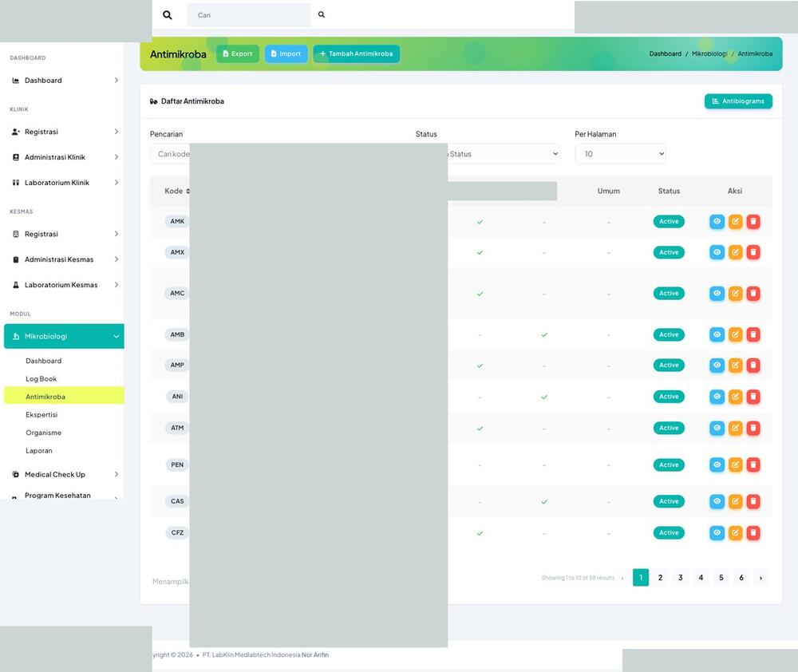View details of the CFZ row
This screenshot has height=672, width=798.
pyautogui.click(x=717, y=533)
